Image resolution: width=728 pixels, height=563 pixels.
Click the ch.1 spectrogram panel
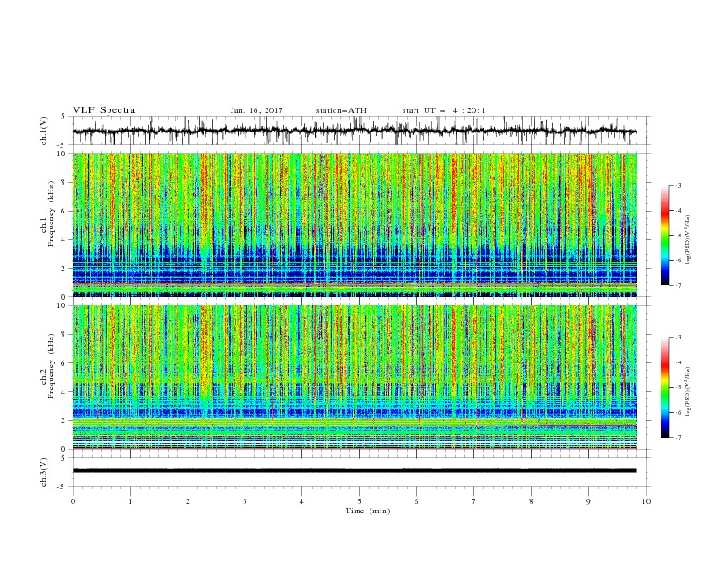pos(355,224)
